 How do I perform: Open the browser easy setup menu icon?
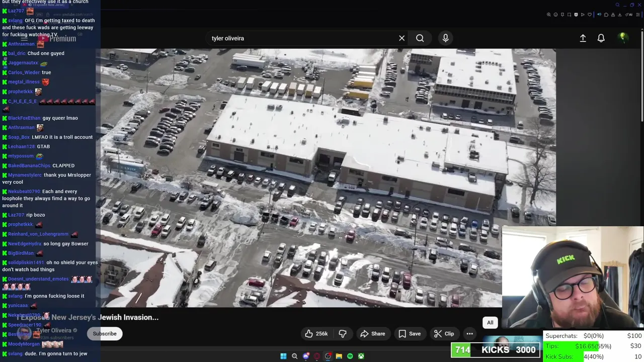(x=638, y=15)
